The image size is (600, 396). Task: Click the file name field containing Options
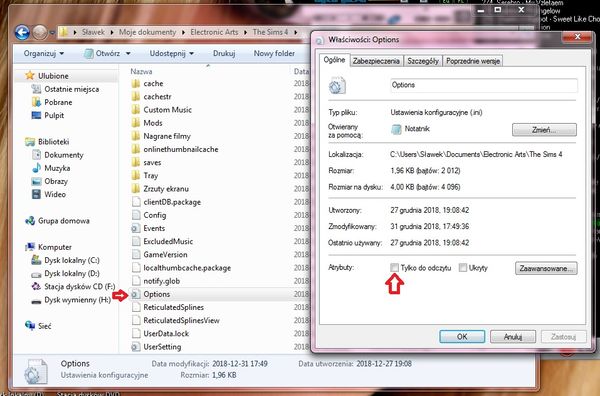[484, 85]
